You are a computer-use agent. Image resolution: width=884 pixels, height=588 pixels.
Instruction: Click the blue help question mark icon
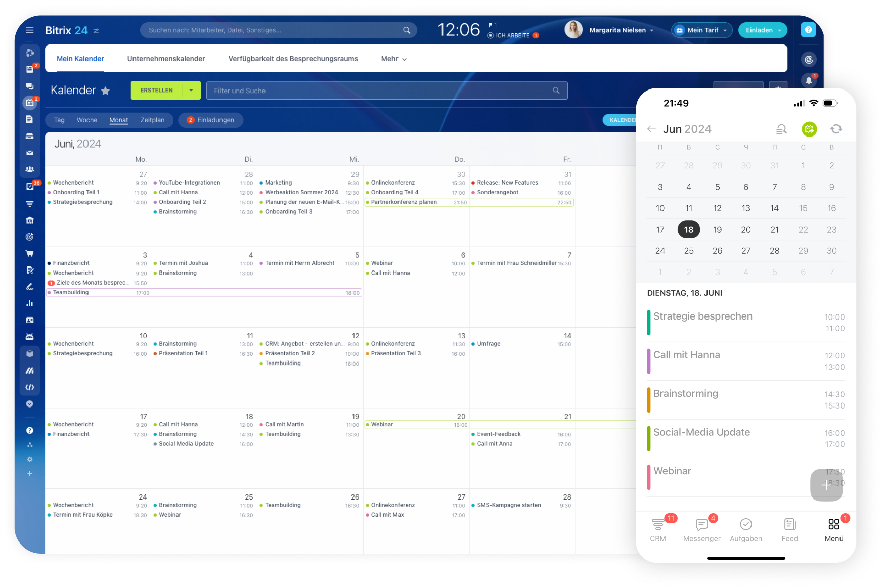[x=808, y=30]
